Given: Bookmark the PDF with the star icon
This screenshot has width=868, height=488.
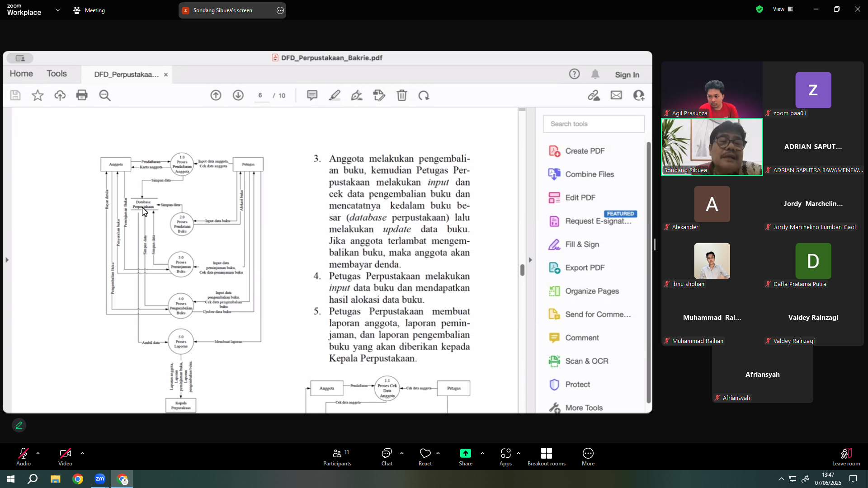Looking at the screenshot, I should point(38,95).
